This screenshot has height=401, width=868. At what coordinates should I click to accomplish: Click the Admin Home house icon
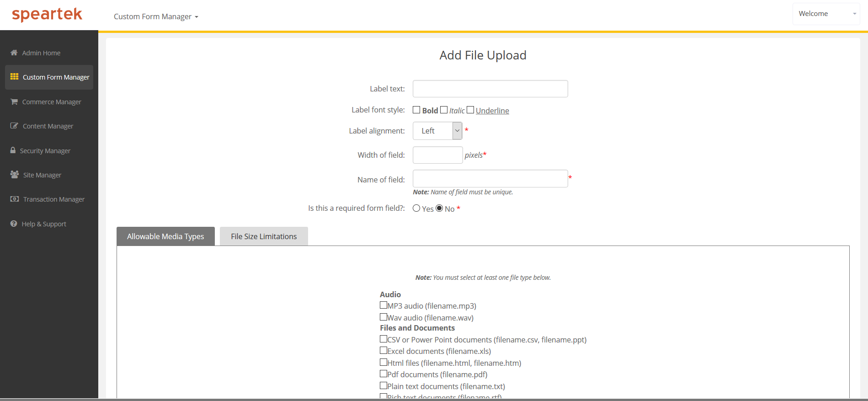click(x=14, y=53)
